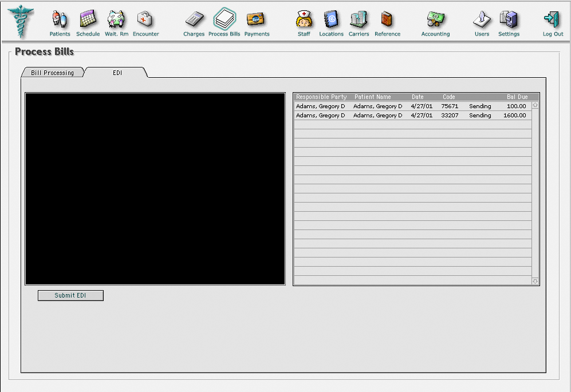
Task: Click the Log Out door icon
Action: click(552, 19)
